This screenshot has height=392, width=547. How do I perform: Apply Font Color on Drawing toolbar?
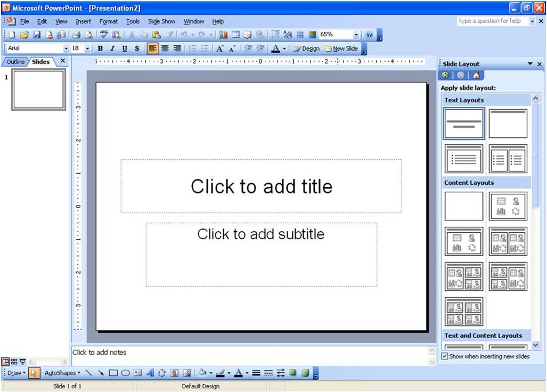pyautogui.click(x=239, y=373)
